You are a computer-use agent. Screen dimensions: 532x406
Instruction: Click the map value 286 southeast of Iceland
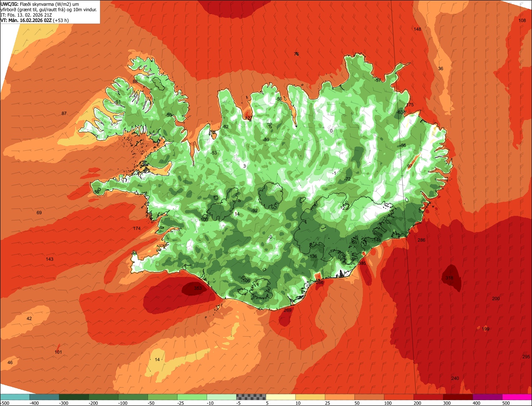[x=421, y=240]
